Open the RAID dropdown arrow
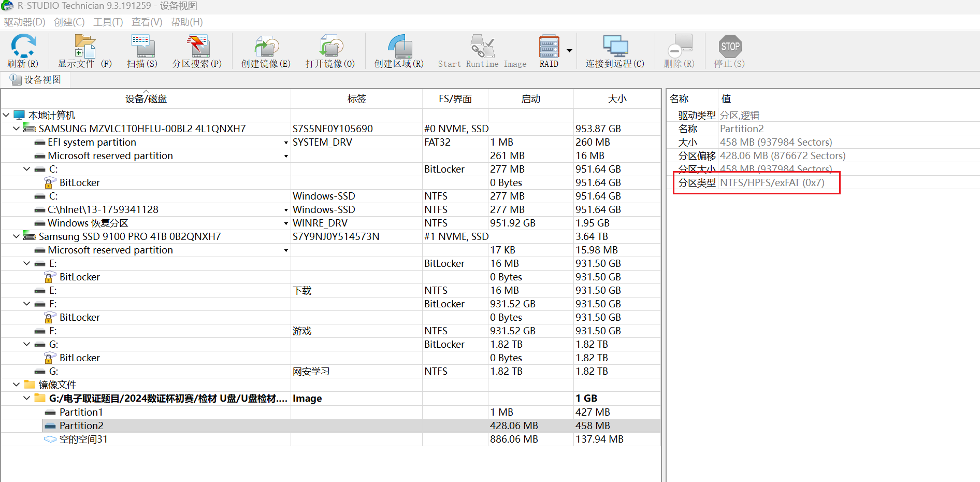The height and width of the screenshot is (482, 980). coord(569,51)
